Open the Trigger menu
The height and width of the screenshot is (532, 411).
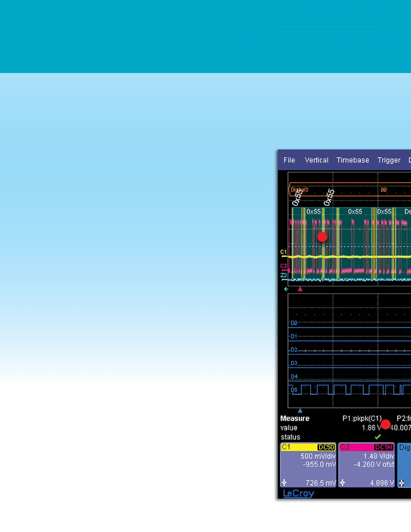[389, 160]
